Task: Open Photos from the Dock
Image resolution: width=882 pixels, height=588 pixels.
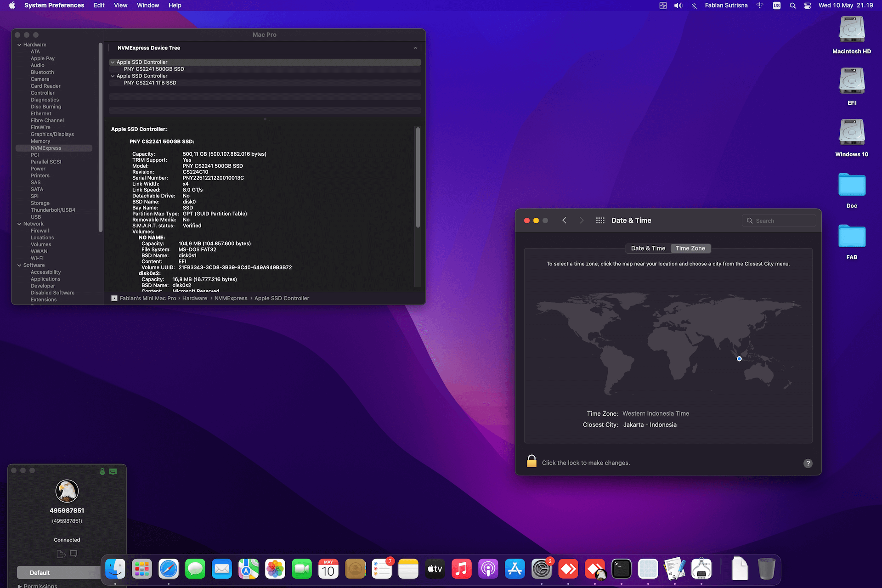Action: coord(275,570)
